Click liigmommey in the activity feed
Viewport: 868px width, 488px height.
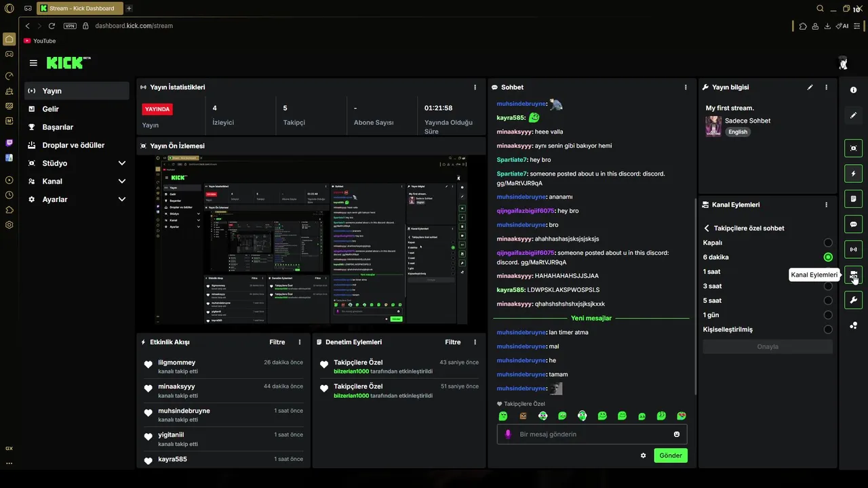click(176, 363)
